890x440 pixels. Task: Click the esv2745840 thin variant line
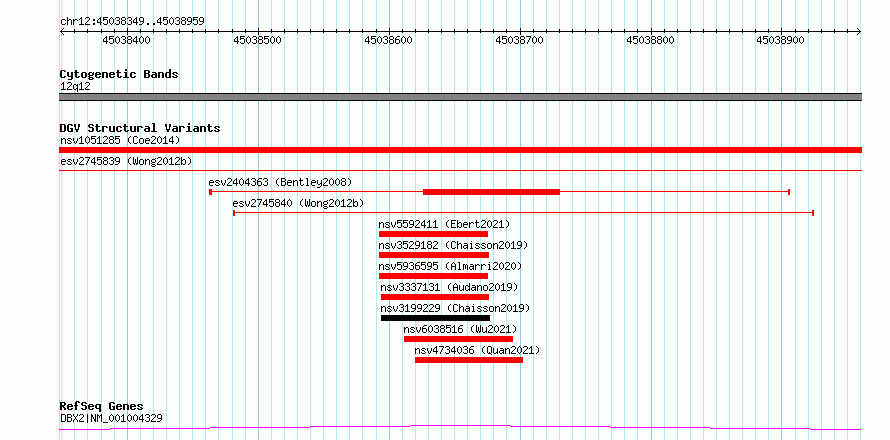523,213
